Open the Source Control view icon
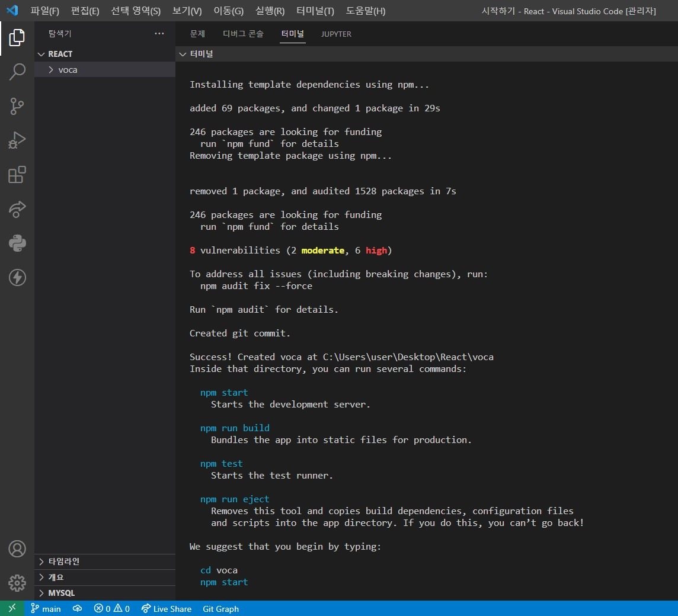This screenshot has height=616, width=678. click(x=17, y=106)
